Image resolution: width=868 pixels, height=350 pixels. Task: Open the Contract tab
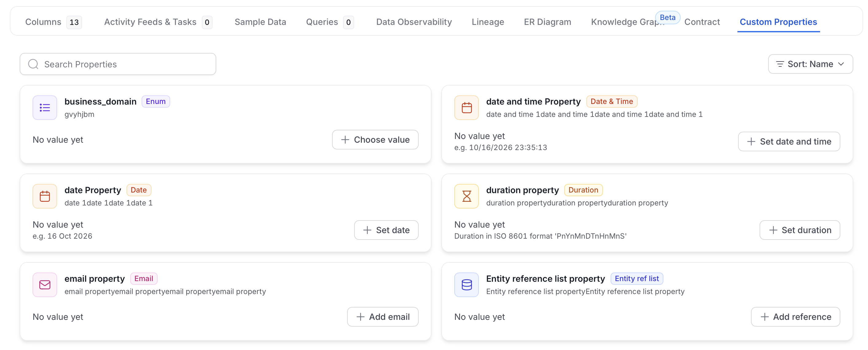pyautogui.click(x=702, y=22)
